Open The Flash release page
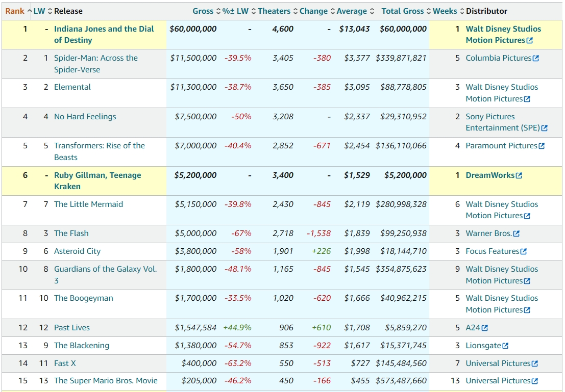Screen dimensions: 565x392 (x=71, y=233)
